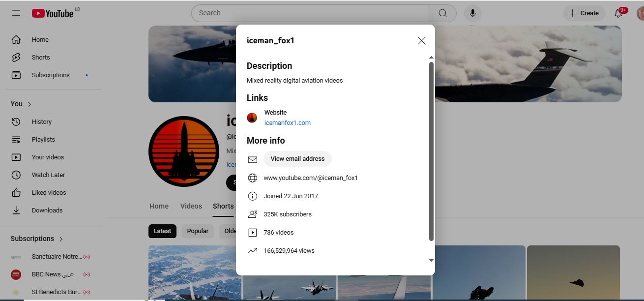Open Shorts in the sidebar
Screen dimensions: 644x301
point(40,58)
